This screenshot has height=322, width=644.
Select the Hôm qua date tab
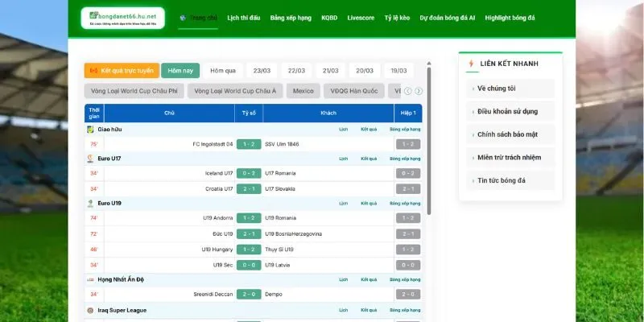(x=223, y=71)
